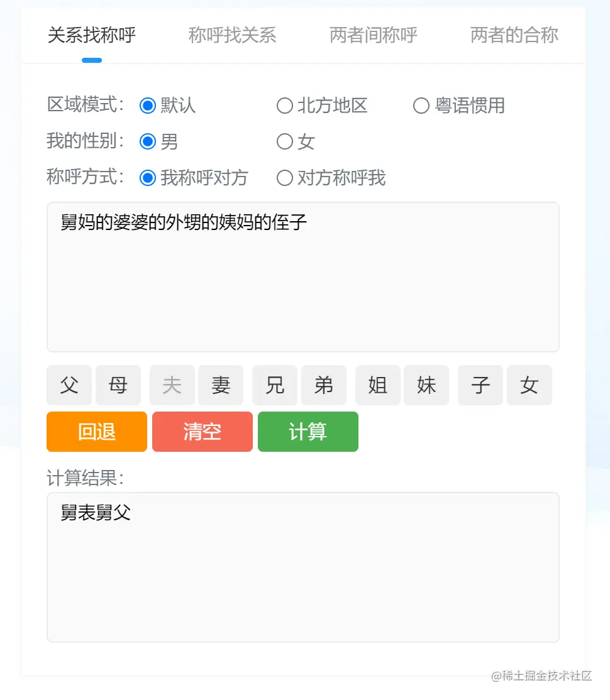The width and height of the screenshot is (610, 700).
Task: Add 母 to the relation chain
Action: click(x=118, y=385)
